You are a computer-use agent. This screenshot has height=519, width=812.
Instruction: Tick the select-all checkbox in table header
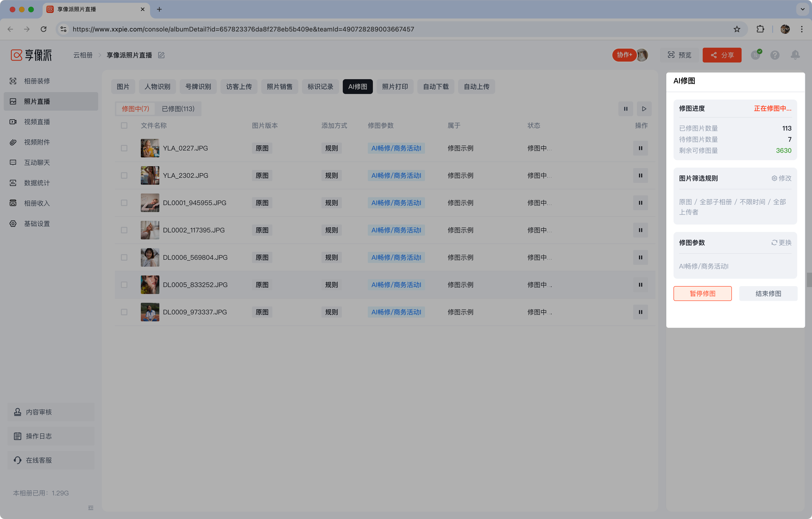pos(124,126)
